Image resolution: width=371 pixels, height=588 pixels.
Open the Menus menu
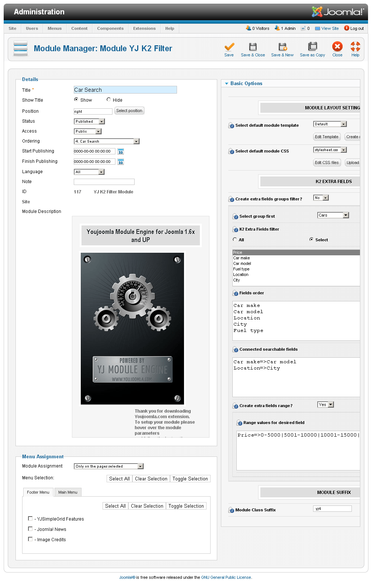(55, 28)
